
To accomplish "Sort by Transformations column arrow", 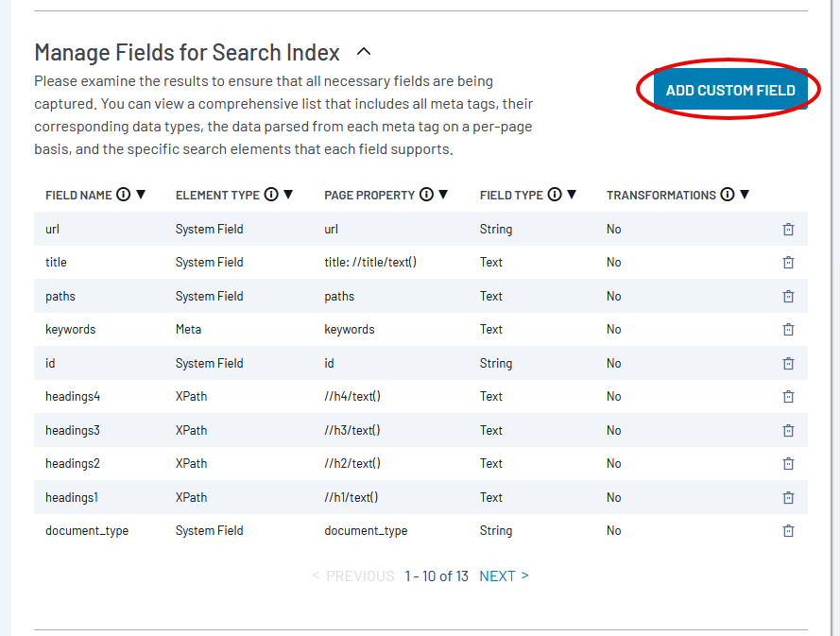I will (x=745, y=195).
